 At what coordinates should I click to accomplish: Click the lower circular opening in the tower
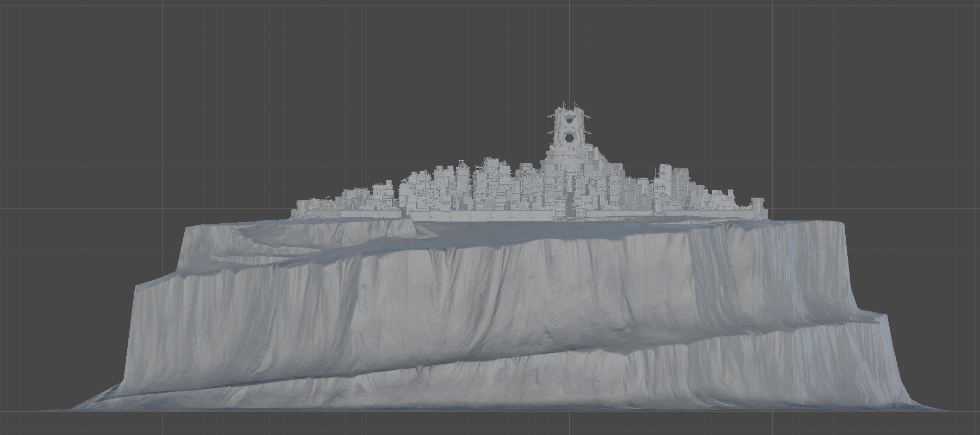tap(569, 137)
